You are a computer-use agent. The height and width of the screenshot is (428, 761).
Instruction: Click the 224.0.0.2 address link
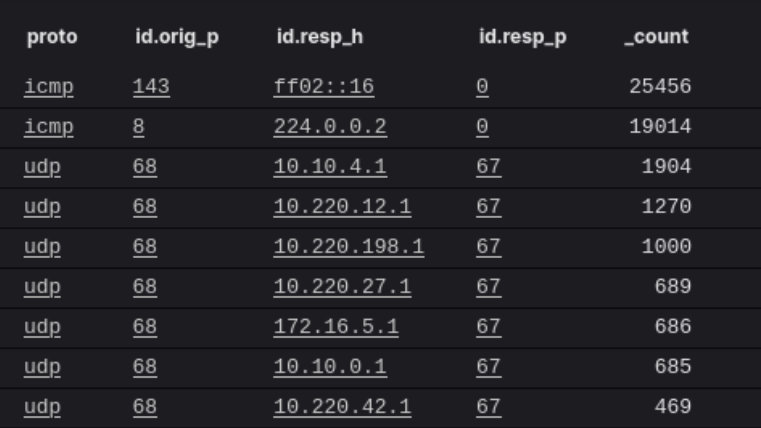[x=330, y=127]
